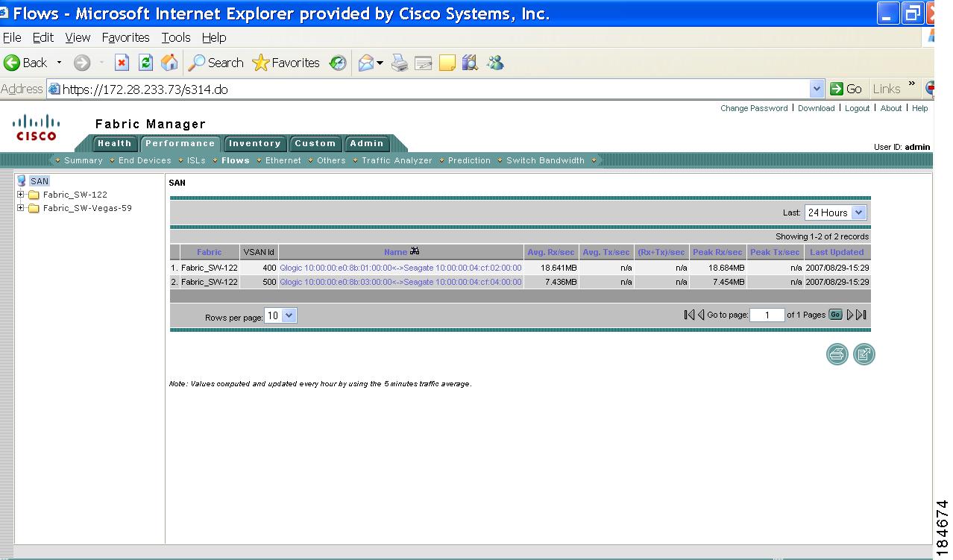This screenshot has width=953, height=560.
Task: Open the Custom tab
Action: (x=315, y=143)
